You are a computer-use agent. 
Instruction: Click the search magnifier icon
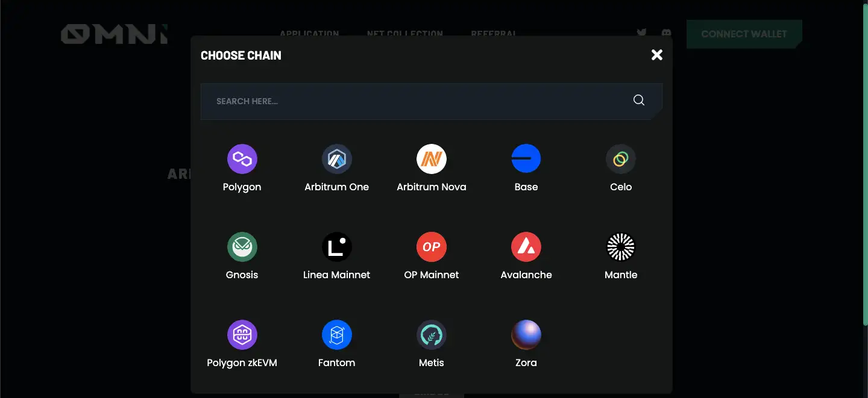(639, 101)
